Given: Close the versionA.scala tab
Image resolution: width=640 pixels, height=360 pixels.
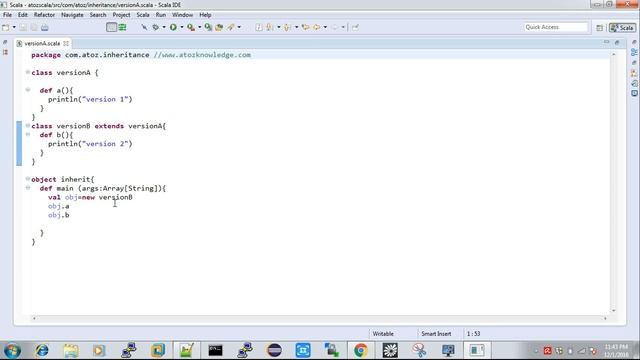Looking at the screenshot, I should point(66,43).
